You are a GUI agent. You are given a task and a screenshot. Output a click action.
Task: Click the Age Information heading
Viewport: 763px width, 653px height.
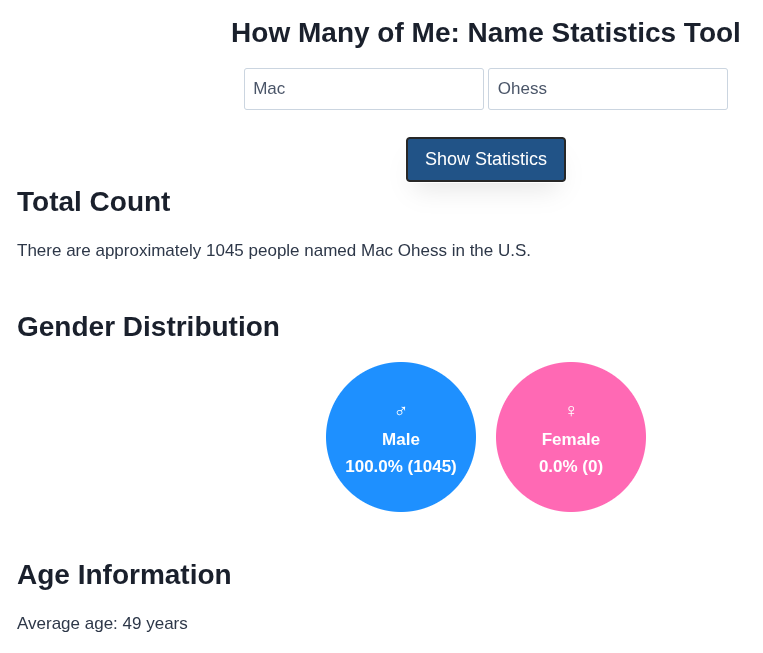pos(124,575)
